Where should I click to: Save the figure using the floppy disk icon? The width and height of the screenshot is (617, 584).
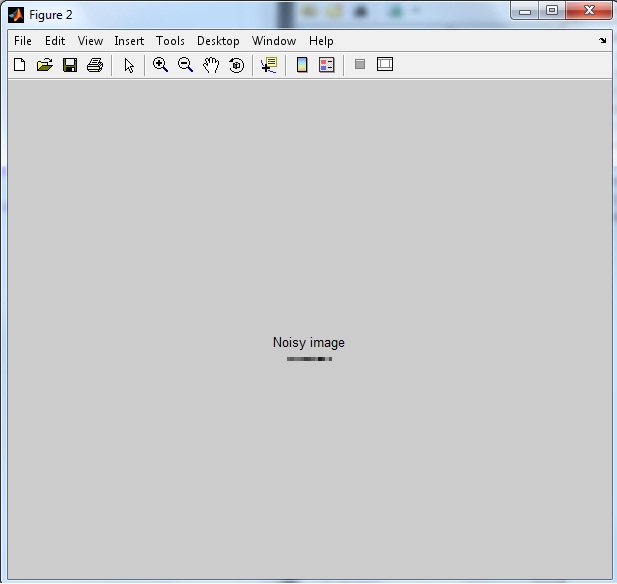(x=70, y=65)
